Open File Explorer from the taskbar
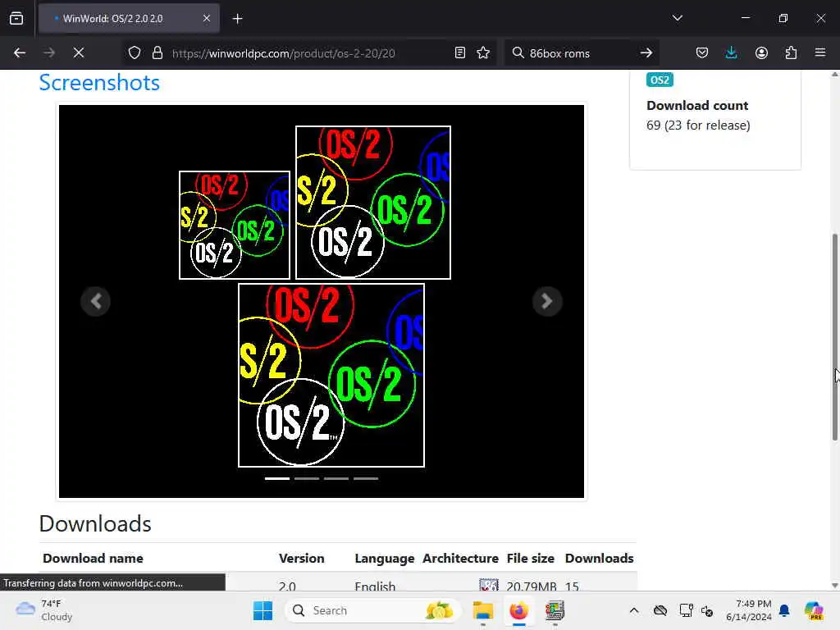 coord(482,610)
